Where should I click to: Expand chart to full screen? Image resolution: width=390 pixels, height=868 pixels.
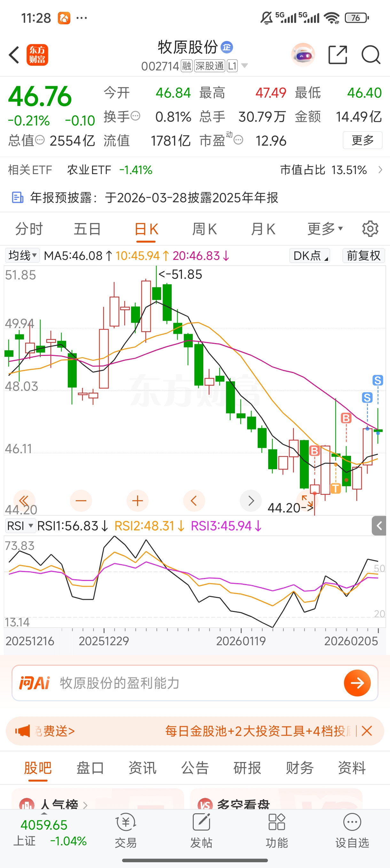coord(307,501)
